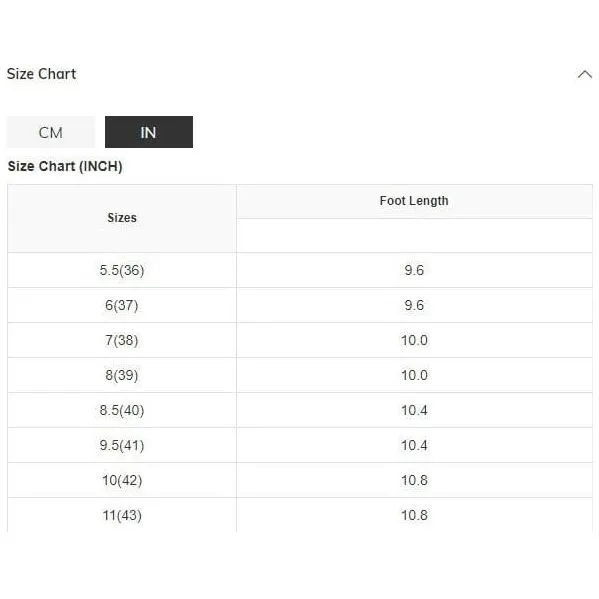The image size is (599, 599).
Task: Select the IN unit toggle
Action: click(x=149, y=132)
